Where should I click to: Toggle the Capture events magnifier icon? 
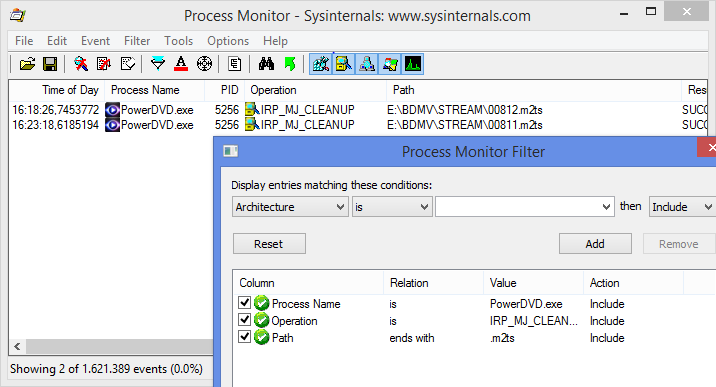tap(81, 64)
